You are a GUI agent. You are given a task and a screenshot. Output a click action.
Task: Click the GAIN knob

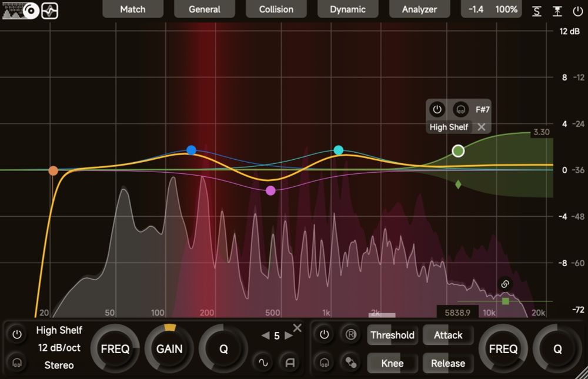[169, 348]
